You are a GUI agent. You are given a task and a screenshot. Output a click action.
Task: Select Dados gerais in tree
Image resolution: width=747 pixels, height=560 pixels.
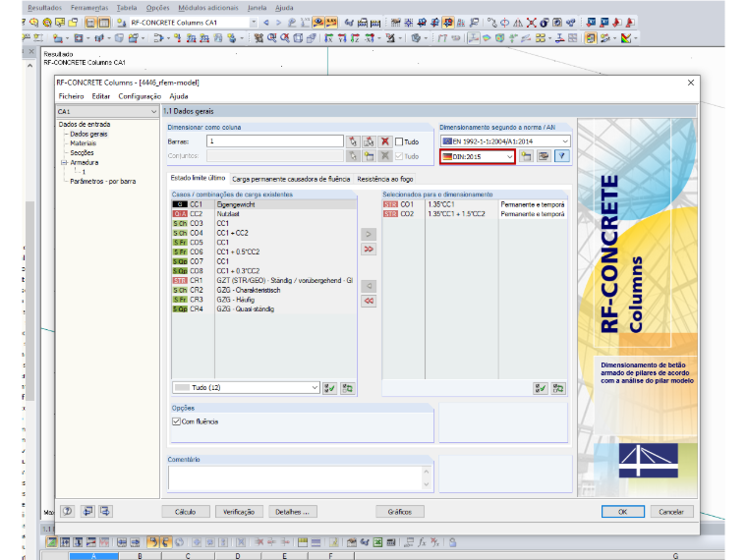click(x=88, y=134)
